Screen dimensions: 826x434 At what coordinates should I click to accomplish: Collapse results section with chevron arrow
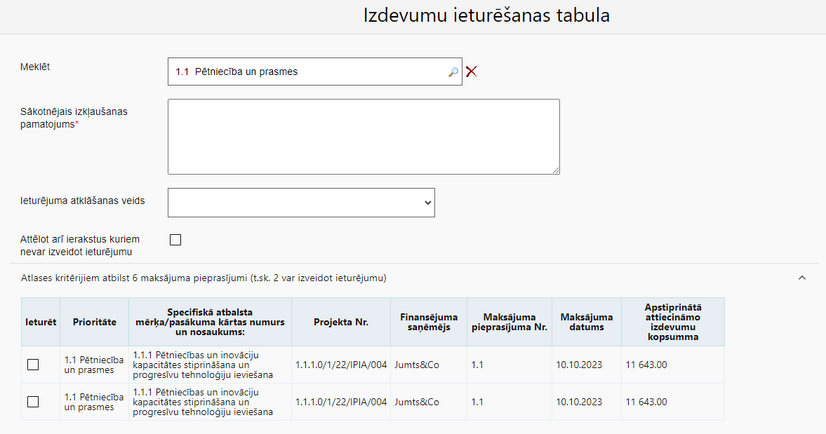(x=802, y=278)
